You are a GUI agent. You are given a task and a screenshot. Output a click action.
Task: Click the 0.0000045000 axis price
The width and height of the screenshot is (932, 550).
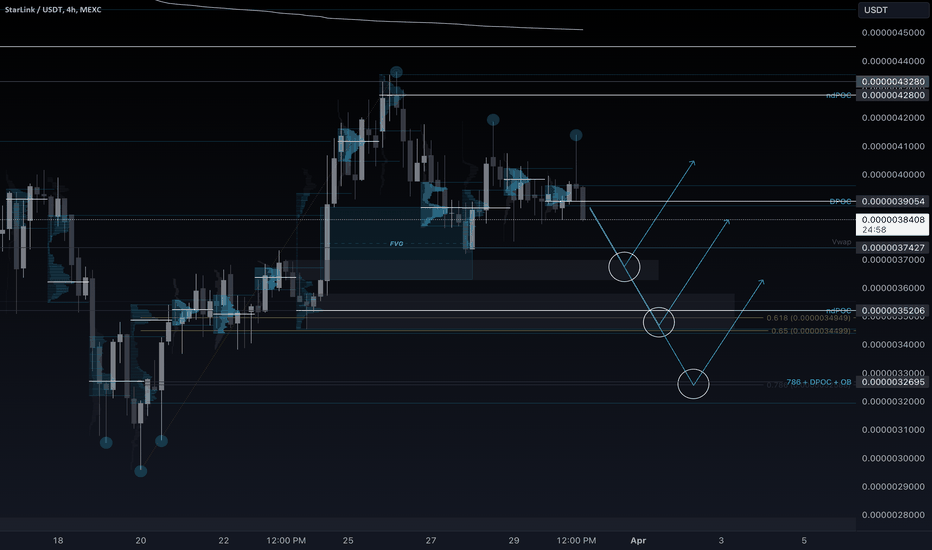[x=893, y=33]
